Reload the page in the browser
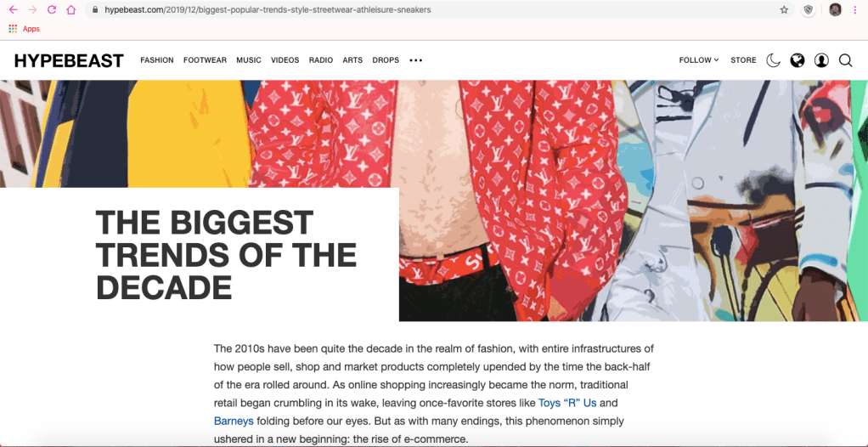868x447 pixels. click(52, 10)
